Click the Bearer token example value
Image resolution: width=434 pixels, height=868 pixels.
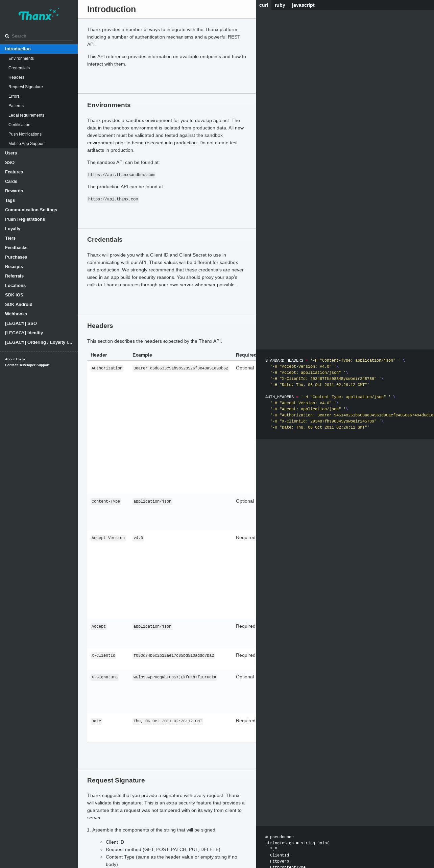(x=181, y=368)
